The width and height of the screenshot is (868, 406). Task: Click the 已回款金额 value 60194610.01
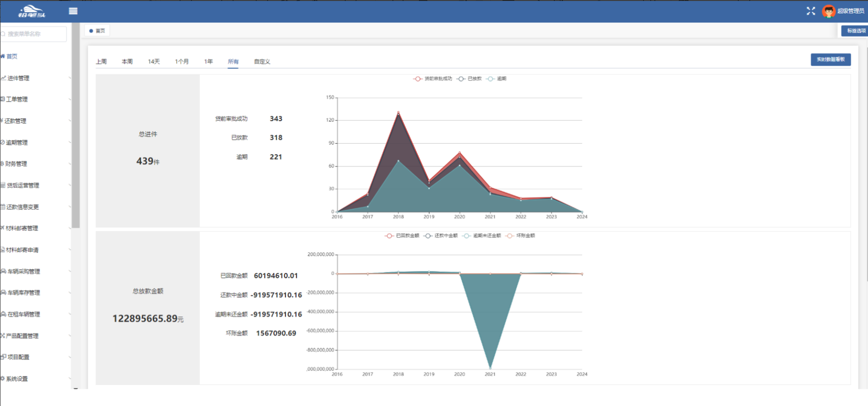pyautogui.click(x=276, y=276)
